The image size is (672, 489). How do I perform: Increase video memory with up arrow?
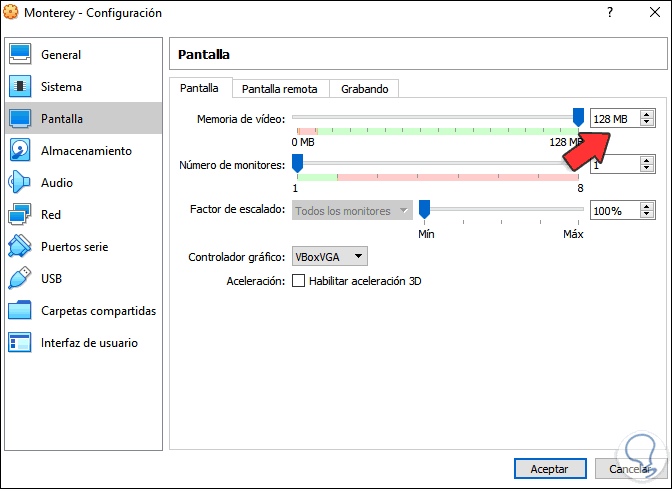tap(647, 114)
